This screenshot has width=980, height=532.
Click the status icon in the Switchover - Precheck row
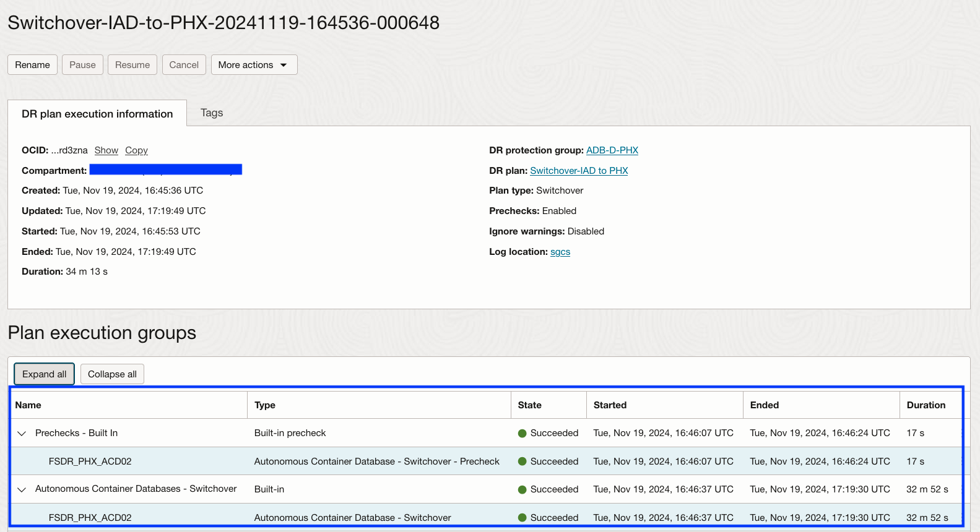click(x=523, y=461)
